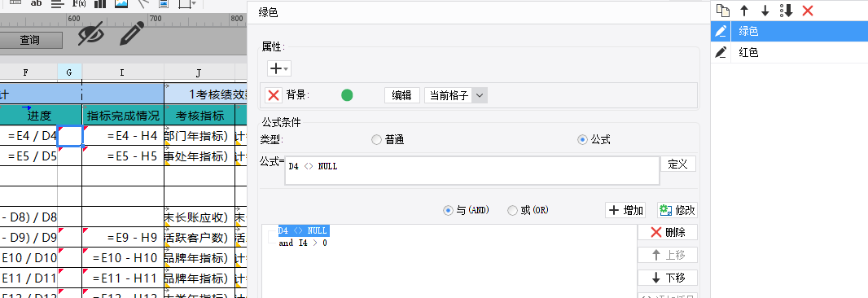Click cell containing '=E5 - H5'

123,156
